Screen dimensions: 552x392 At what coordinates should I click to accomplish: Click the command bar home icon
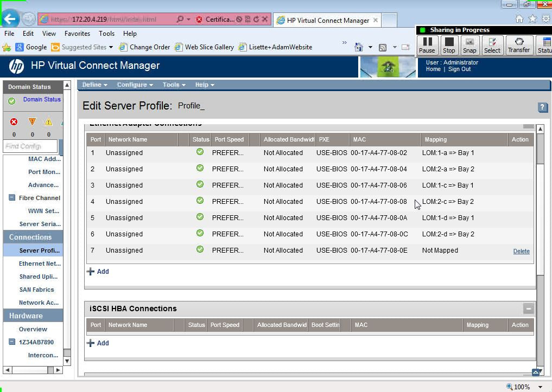pos(359,47)
